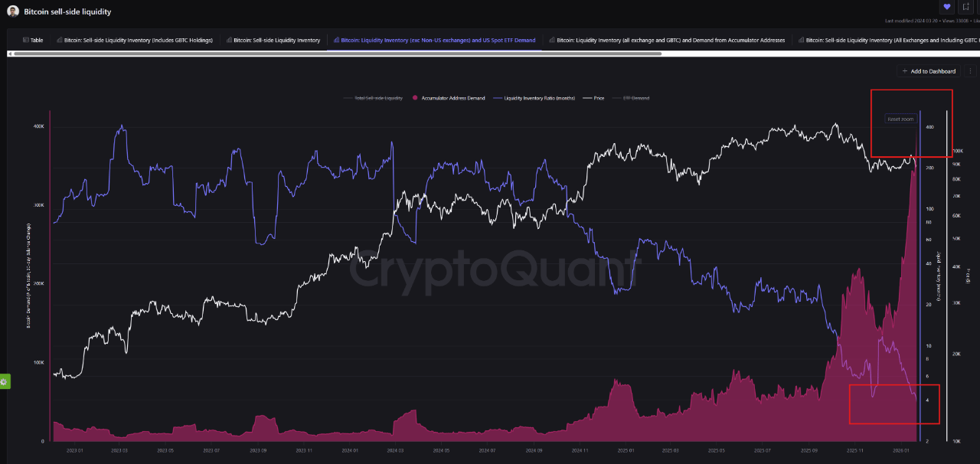Open the three-dot chart options menu

point(970,71)
